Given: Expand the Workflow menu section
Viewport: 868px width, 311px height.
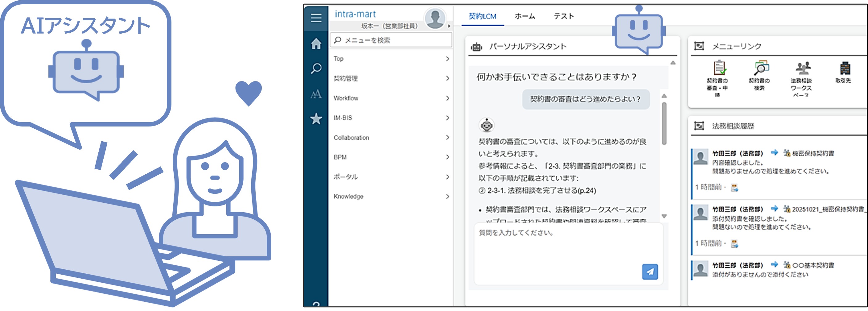Looking at the screenshot, I should [x=391, y=98].
